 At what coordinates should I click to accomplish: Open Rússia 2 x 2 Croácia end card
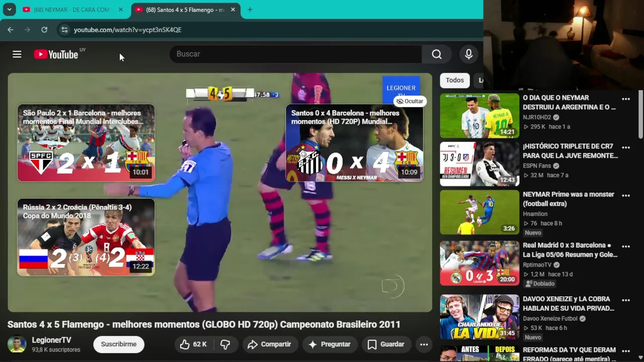[86, 237]
